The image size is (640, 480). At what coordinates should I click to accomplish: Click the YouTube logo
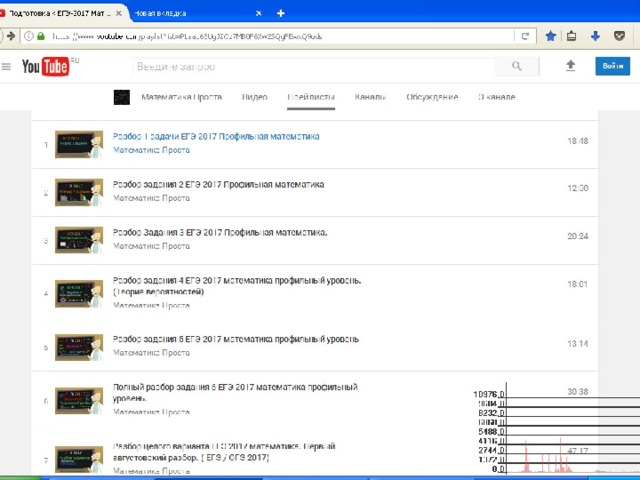coord(47,66)
